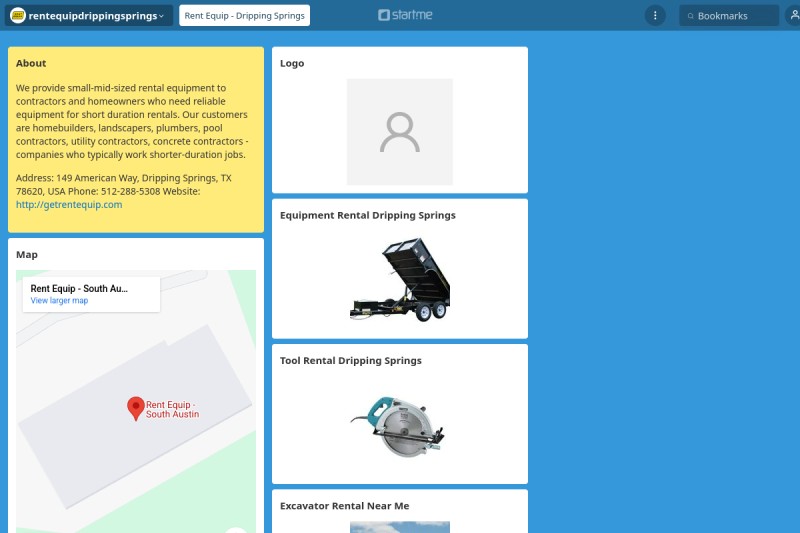The width and height of the screenshot is (800, 533).
Task: Click the Rent Equip - South Au... map title
Action: point(79,288)
